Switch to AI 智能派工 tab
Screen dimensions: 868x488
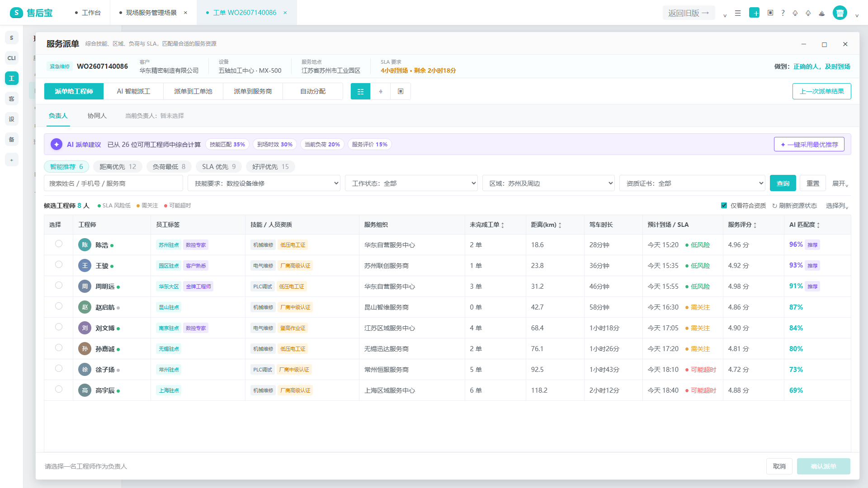point(133,91)
